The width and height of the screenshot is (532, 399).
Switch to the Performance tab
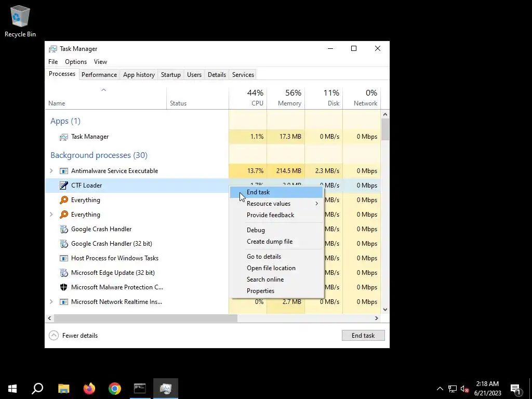pos(99,75)
